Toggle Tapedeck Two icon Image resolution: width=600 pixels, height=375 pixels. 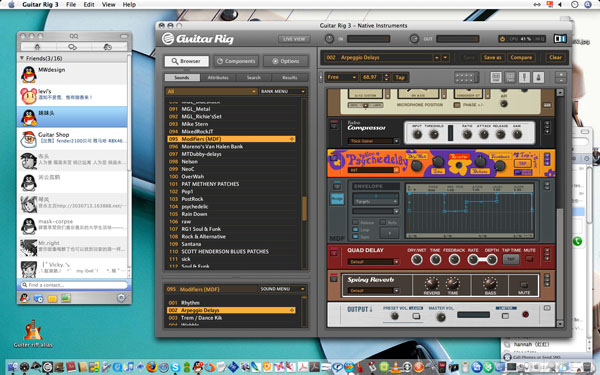pos(510,77)
